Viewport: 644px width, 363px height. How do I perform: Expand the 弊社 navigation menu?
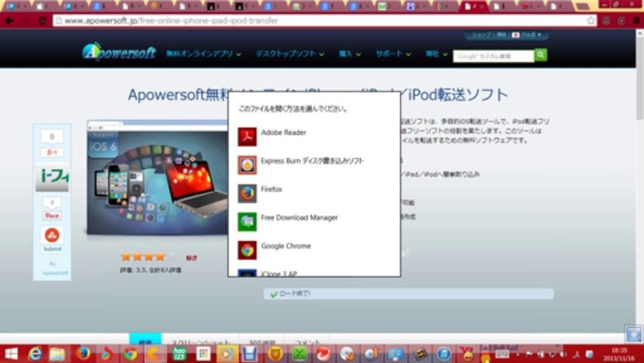pos(437,54)
